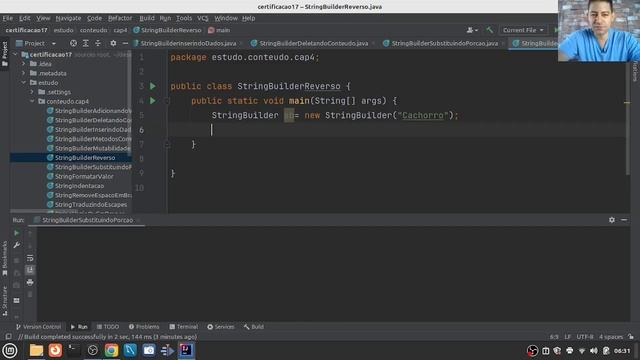Fold the main method at line 4
This screenshot has width=640, height=360.
[167, 101]
